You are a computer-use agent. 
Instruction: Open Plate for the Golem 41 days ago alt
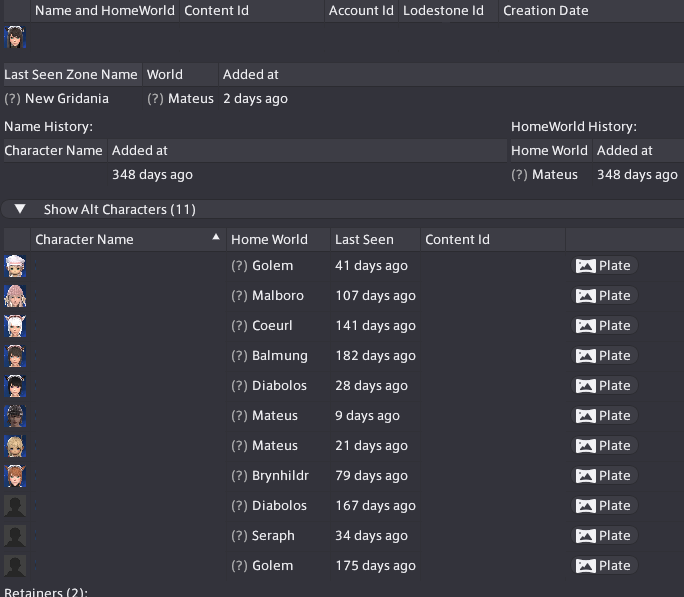pyautogui.click(x=604, y=266)
